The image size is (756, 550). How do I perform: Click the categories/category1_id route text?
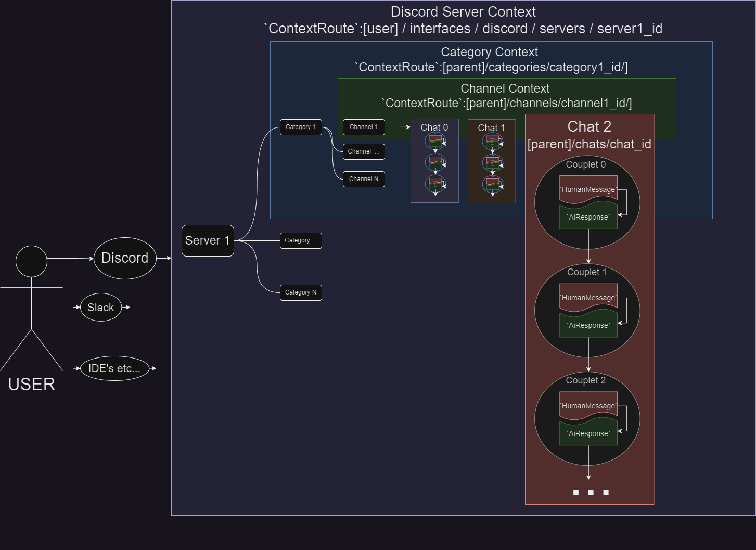(491, 67)
